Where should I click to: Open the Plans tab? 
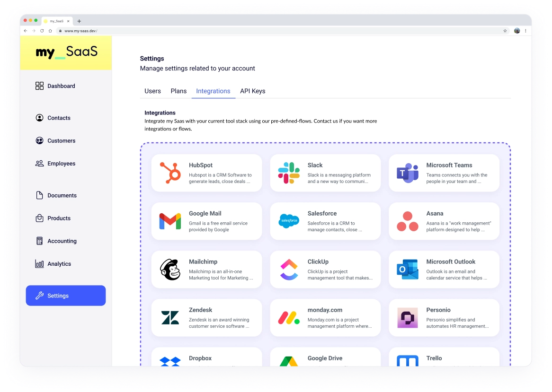pyautogui.click(x=178, y=91)
